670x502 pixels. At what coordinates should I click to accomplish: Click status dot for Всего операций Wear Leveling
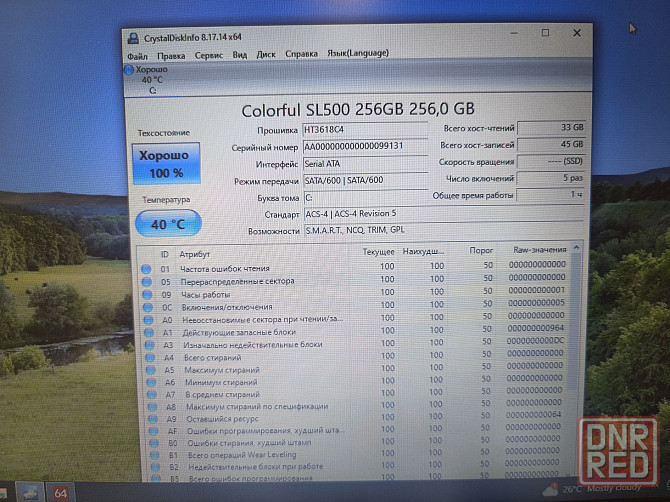[x=155, y=455]
